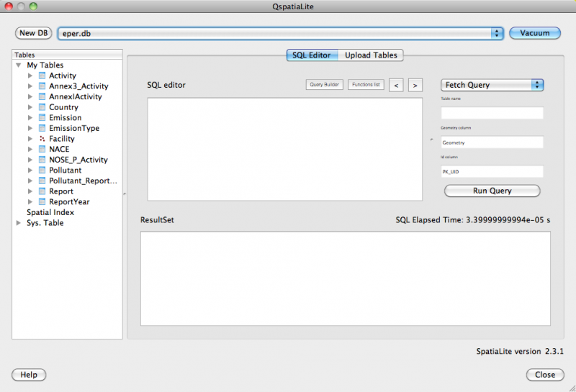
Task: Select Spatial Index in the tree
Action: tap(50, 213)
